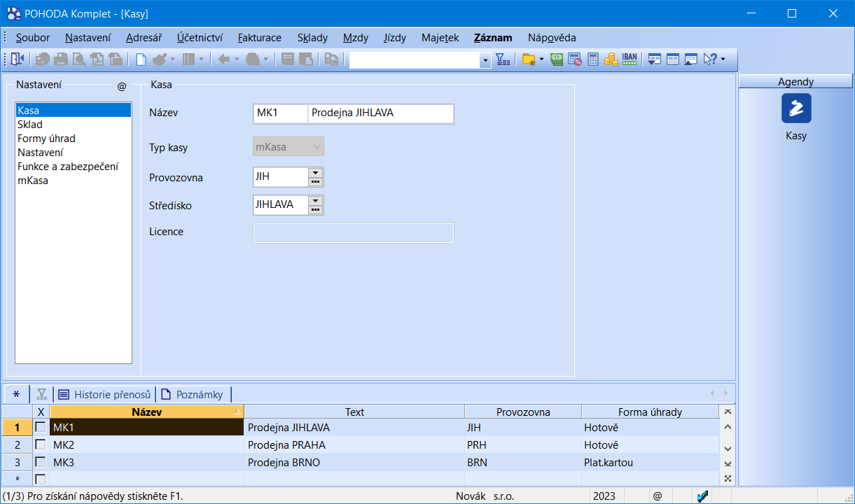Open print preview magnifier icon
Screen dimensions: 855x504
(79, 59)
